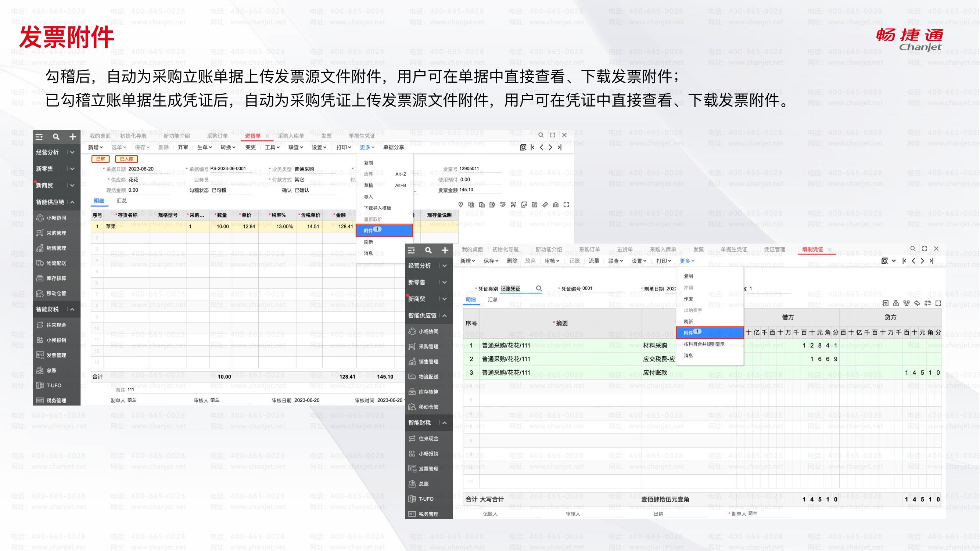The image size is (980, 551).
Task: Open T-UFO in the right-hand sidebar
Action: pos(426,499)
